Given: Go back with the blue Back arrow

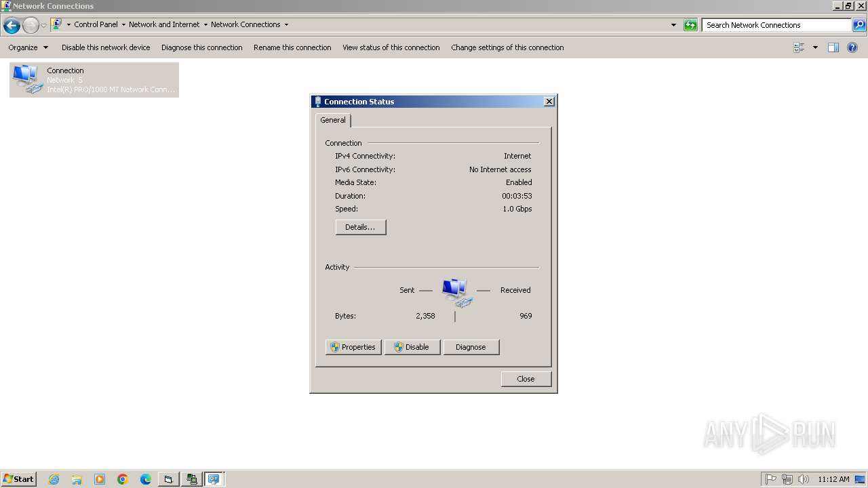Looking at the screenshot, I should click(x=12, y=26).
